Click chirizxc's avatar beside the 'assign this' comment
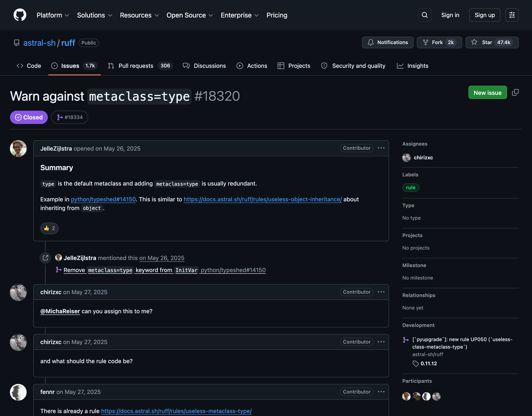Viewport: 532px width, 416px height. click(x=18, y=292)
